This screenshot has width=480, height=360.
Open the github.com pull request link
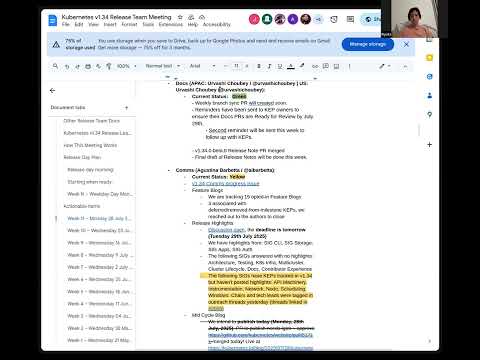tap(260, 335)
